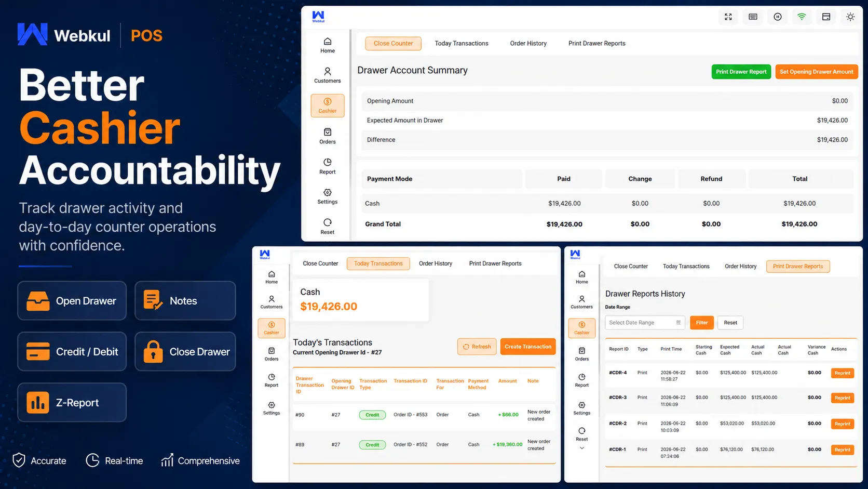868x489 pixels.
Task: Open Order History tab in Today's Transactions window
Action: [x=436, y=263]
